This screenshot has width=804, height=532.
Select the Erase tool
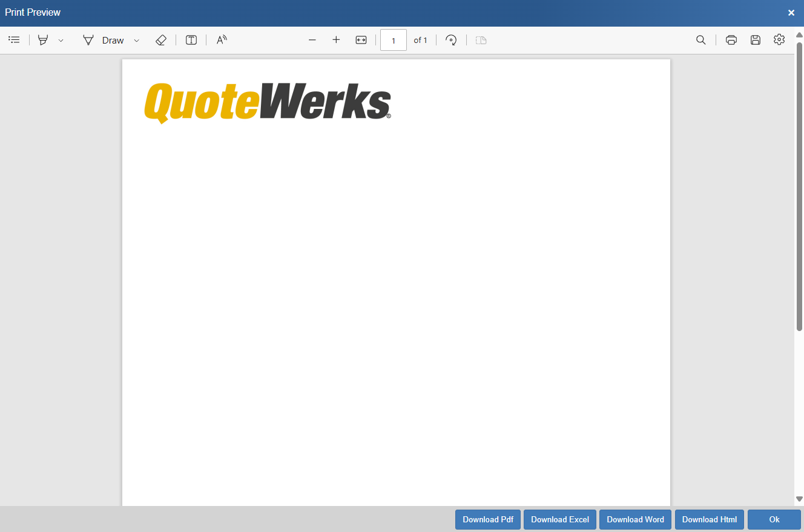[x=160, y=40]
